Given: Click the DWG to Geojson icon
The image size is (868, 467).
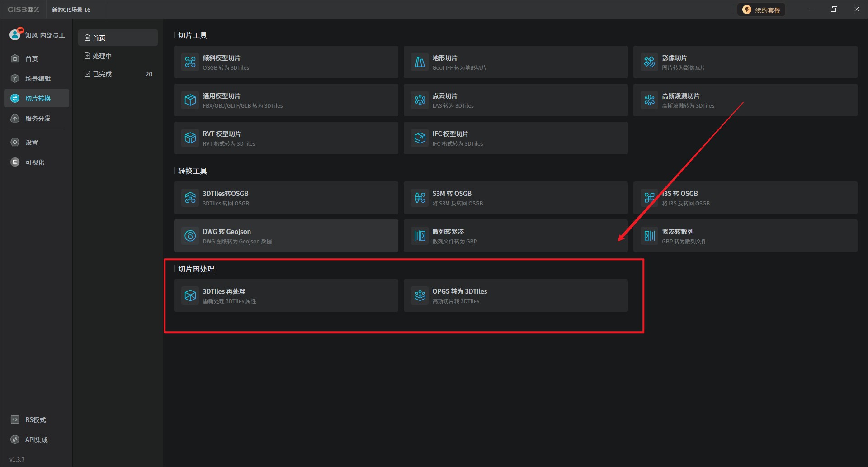Looking at the screenshot, I should [x=190, y=236].
